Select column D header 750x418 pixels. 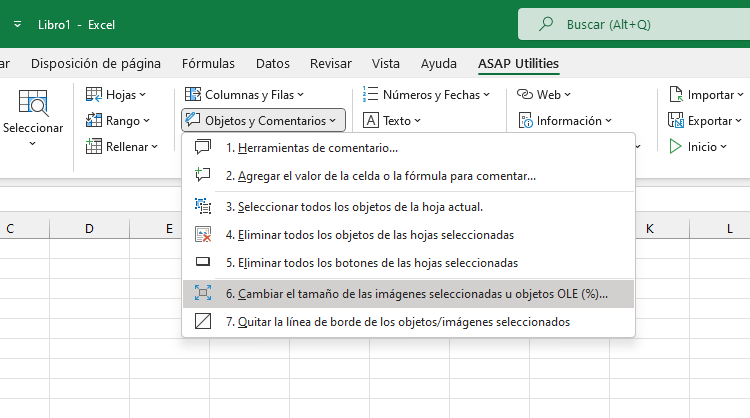89,229
